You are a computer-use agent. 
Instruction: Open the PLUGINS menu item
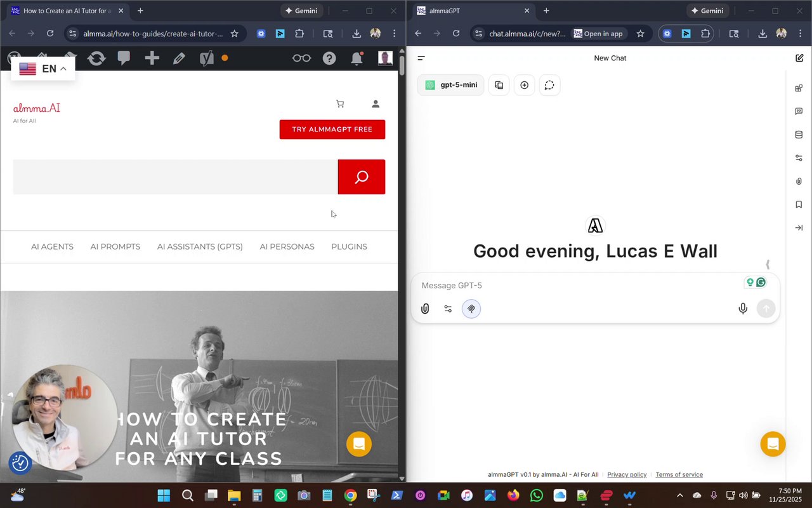point(349,246)
